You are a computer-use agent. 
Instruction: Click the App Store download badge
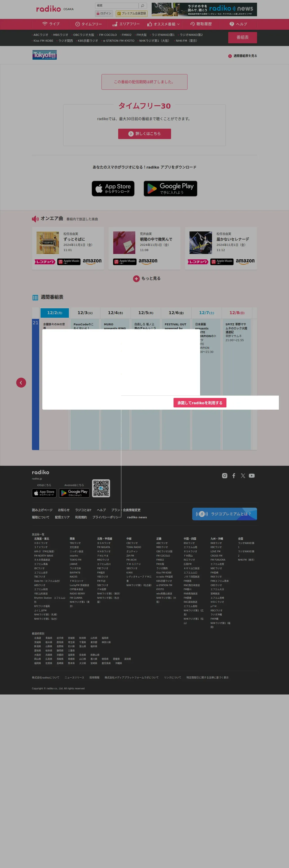(x=113, y=188)
